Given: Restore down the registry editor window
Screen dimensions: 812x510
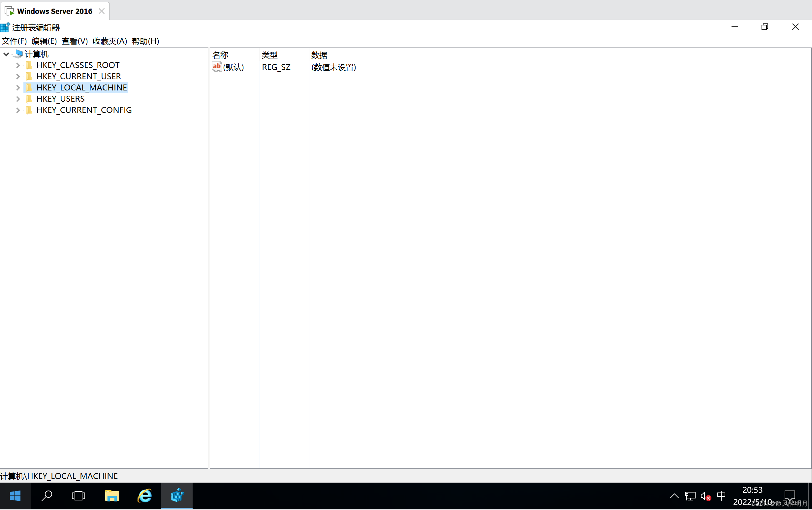Looking at the screenshot, I should pyautogui.click(x=765, y=27).
